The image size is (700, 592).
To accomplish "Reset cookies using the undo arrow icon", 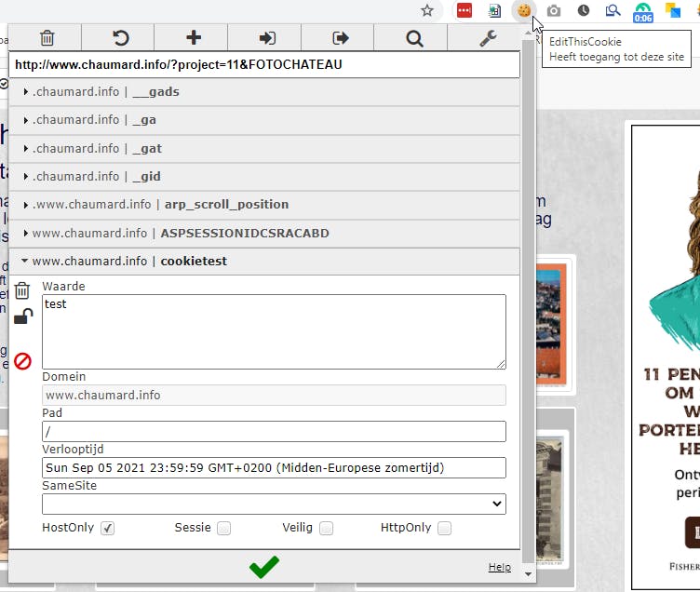I will (120, 38).
